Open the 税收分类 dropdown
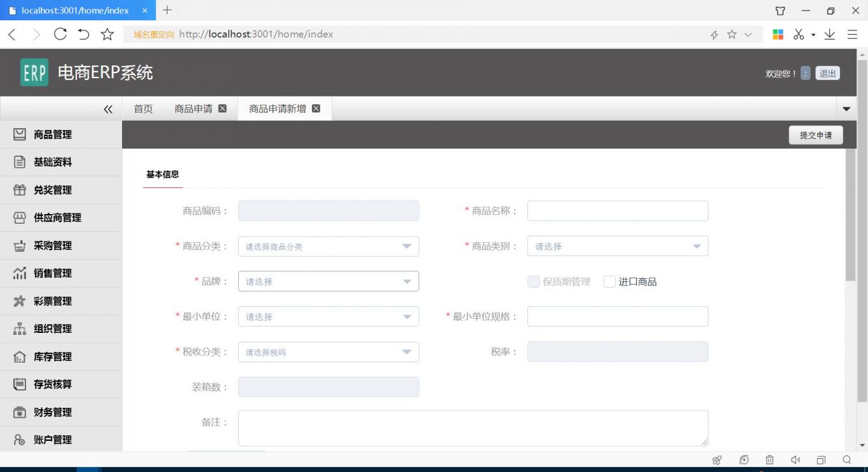 329,352
